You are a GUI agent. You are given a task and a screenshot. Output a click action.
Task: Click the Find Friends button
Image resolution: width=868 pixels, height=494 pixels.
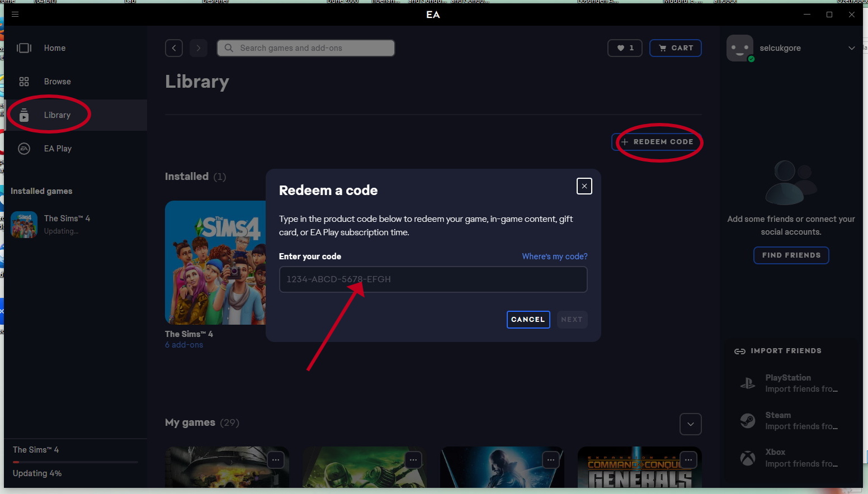tap(791, 255)
